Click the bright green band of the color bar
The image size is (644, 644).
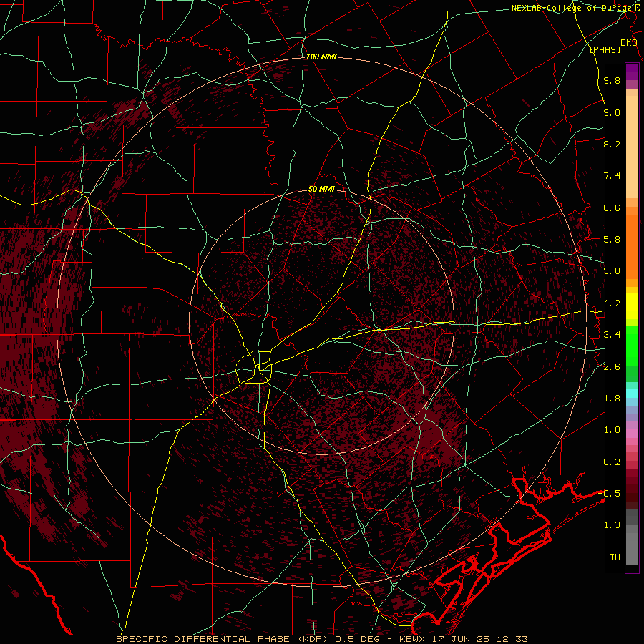click(632, 345)
